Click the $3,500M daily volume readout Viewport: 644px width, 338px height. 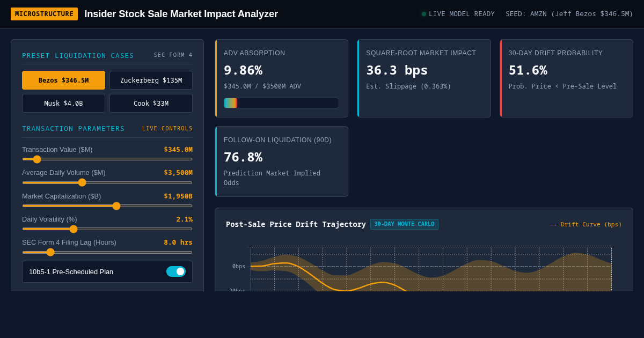[x=178, y=173]
